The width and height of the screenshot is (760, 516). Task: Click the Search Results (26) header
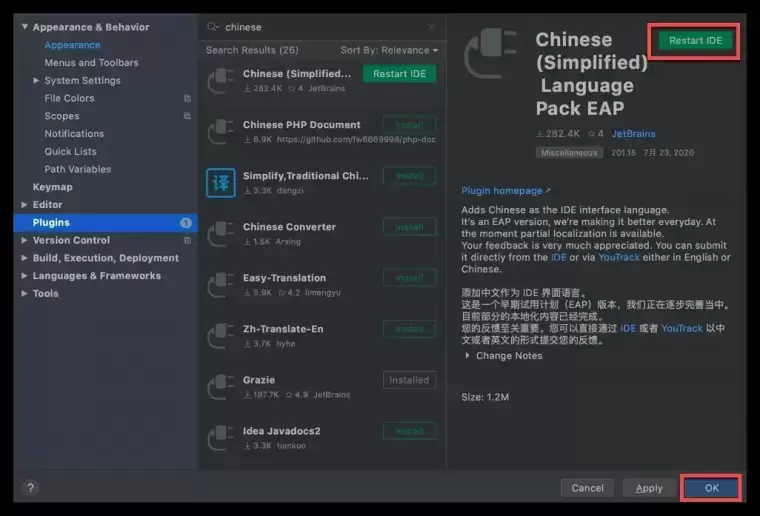(x=252, y=50)
